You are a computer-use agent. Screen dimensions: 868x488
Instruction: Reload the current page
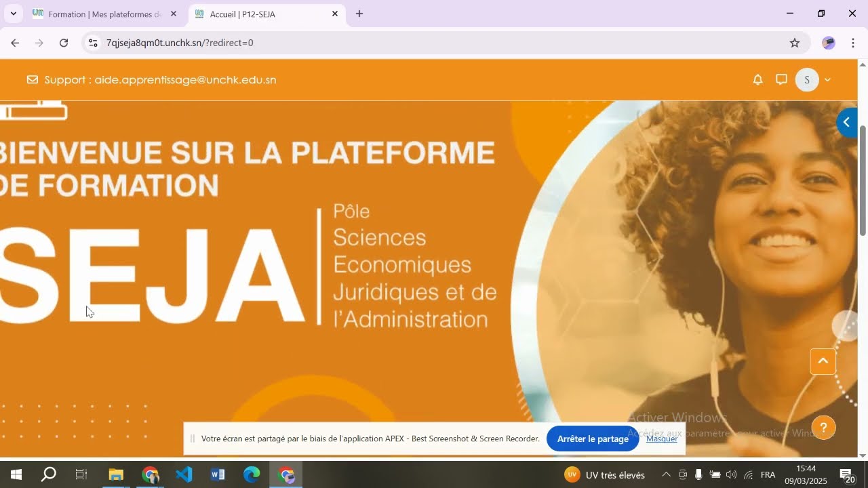pos(64,43)
